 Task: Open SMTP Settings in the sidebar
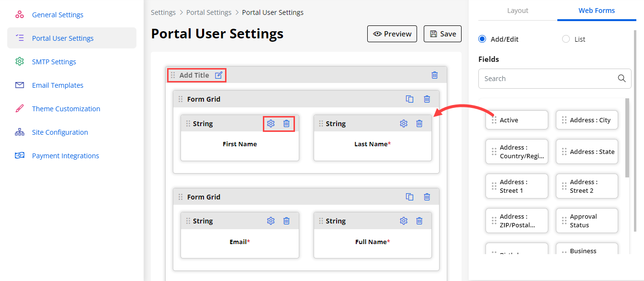point(54,62)
